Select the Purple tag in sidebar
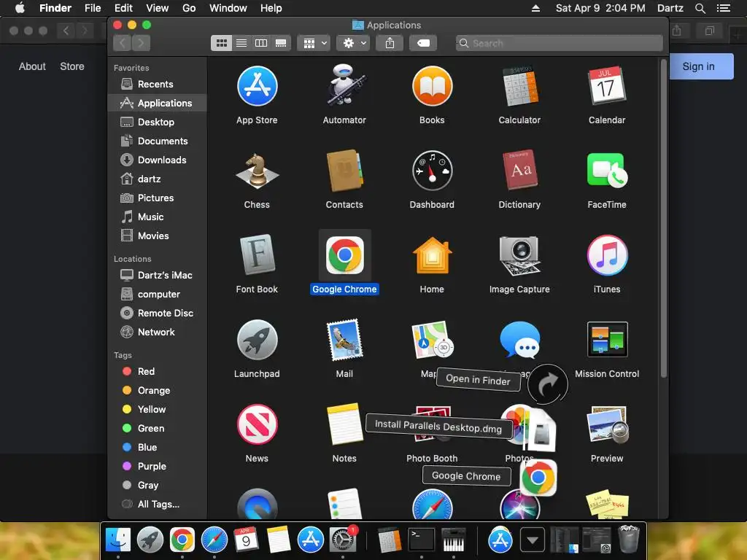The width and height of the screenshot is (747, 560). point(158,466)
